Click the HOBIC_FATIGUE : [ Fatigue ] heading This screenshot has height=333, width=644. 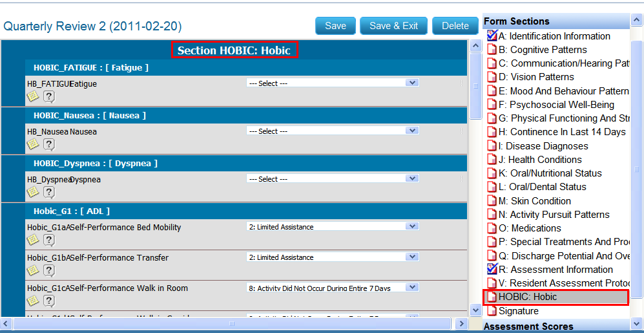91,68
